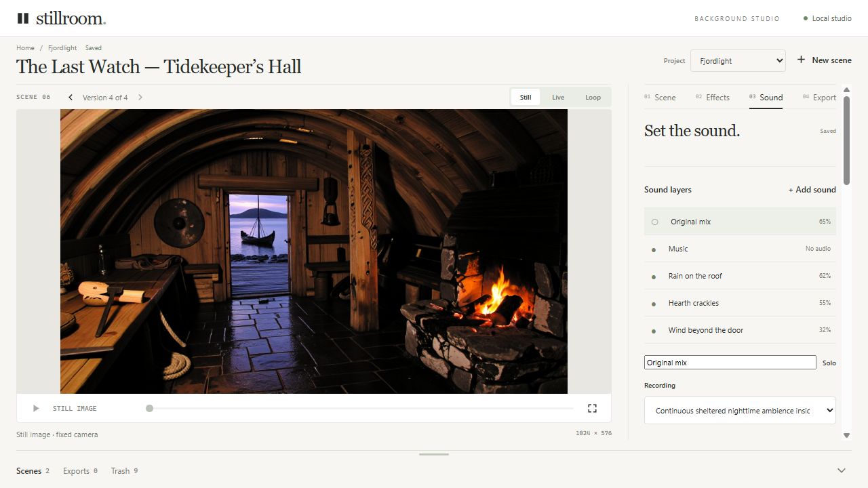Image resolution: width=868 pixels, height=488 pixels.
Task: Open the Export tab
Action: 819,98
